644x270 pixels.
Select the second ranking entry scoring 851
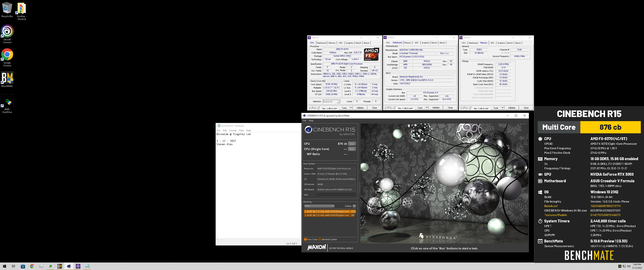330,215
